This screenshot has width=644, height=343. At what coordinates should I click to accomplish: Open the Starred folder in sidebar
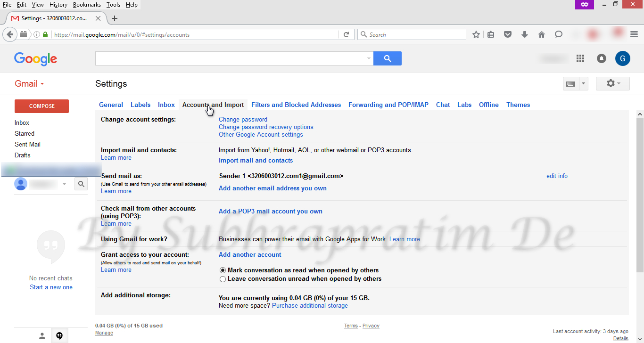[x=25, y=134]
